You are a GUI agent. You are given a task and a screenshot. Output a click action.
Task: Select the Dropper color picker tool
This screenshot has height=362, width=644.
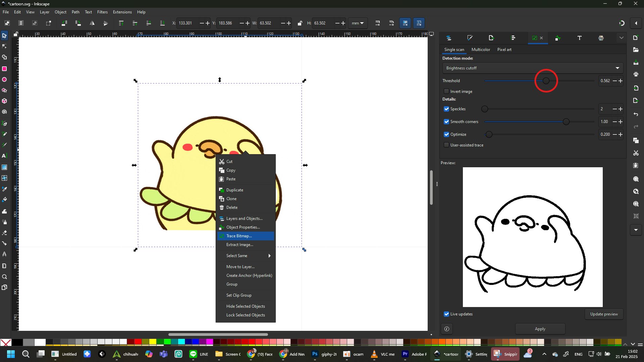click(4, 189)
